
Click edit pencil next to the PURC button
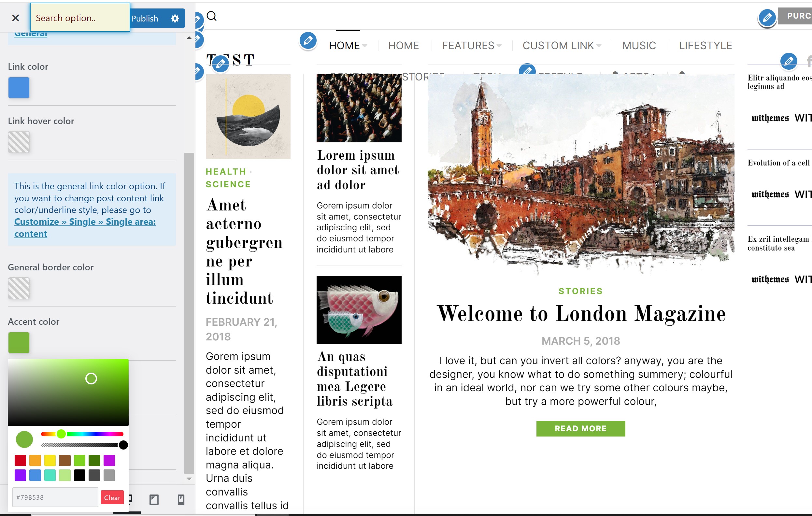pos(767,18)
